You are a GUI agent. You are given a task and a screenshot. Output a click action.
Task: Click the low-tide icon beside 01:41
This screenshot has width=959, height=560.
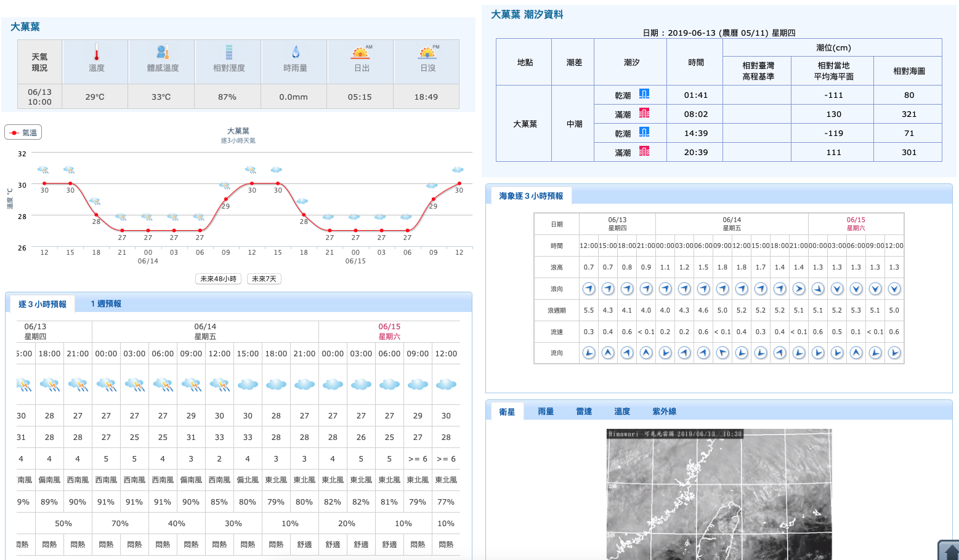point(644,94)
